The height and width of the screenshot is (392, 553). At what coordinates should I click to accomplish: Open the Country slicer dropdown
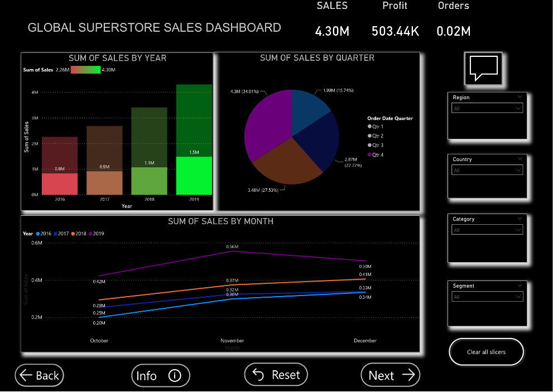tap(487, 170)
